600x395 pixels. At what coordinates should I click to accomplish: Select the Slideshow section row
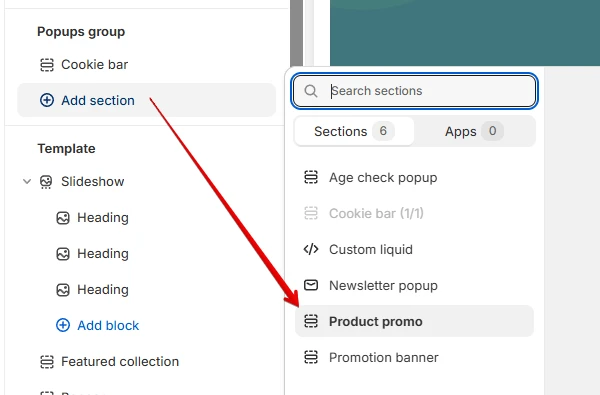(x=147, y=181)
